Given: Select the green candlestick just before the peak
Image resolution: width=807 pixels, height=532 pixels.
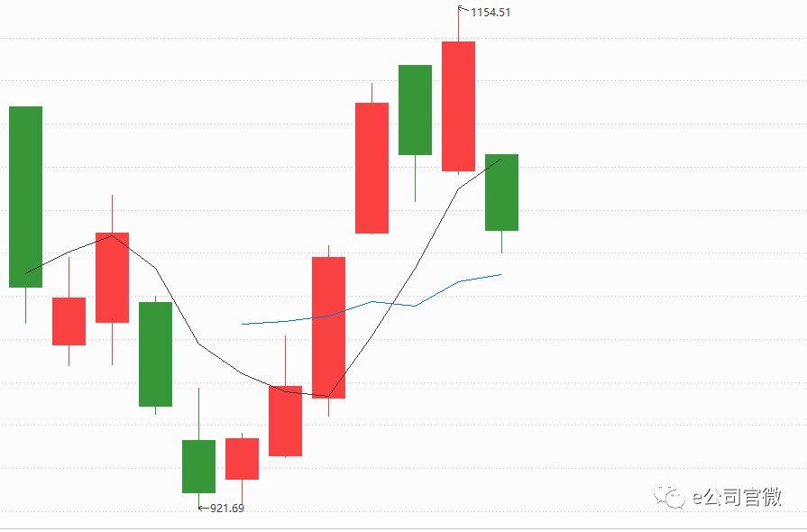Looking at the screenshot, I should (x=415, y=110).
